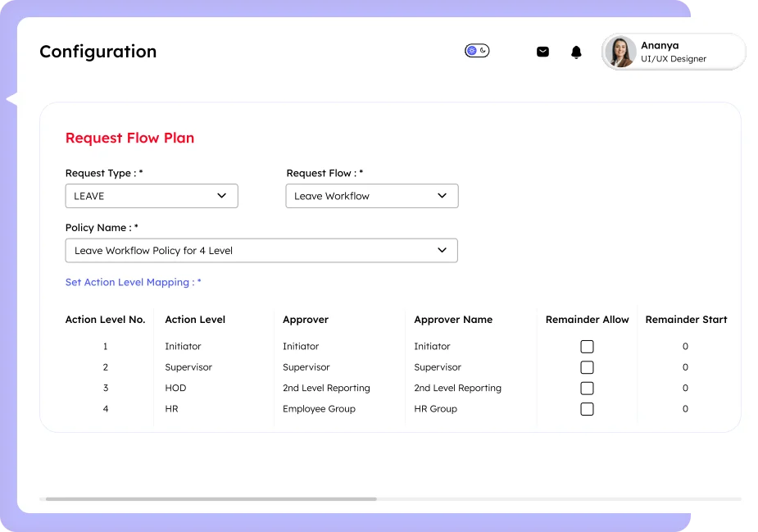
Task: Open the Ananya UI/UX Designer profile card
Action: coord(673,52)
